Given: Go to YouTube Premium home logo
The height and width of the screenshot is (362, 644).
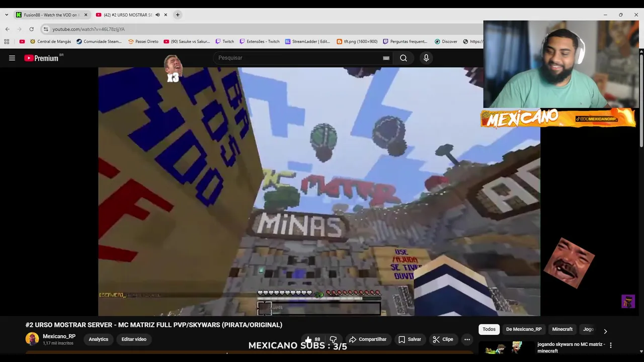Looking at the screenshot, I should [42, 58].
